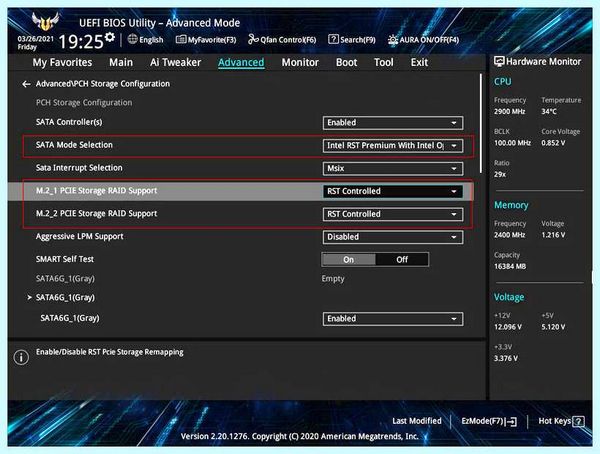
Task: Open the Aggressive LPM Support dropdown
Action: [x=393, y=237]
